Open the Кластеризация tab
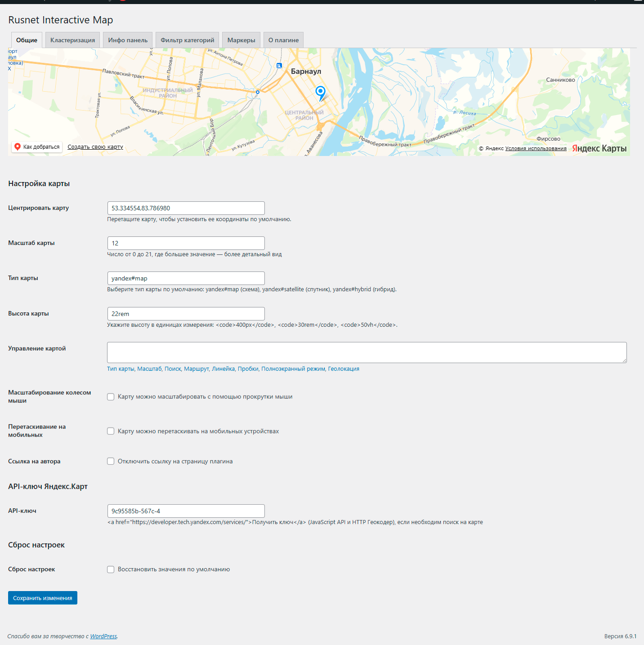The height and width of the screenshot is (645, 644). click(73, 40)
